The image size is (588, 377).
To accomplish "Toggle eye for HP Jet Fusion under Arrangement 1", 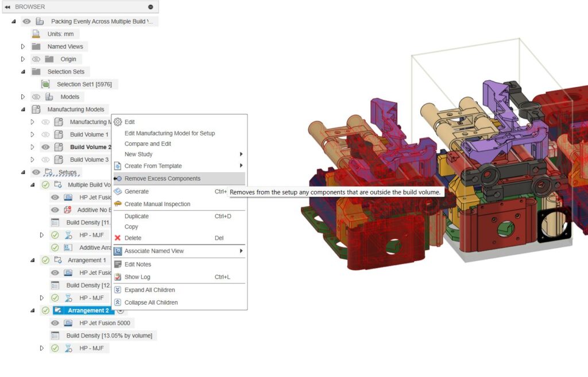I will [x=55, y=273].
